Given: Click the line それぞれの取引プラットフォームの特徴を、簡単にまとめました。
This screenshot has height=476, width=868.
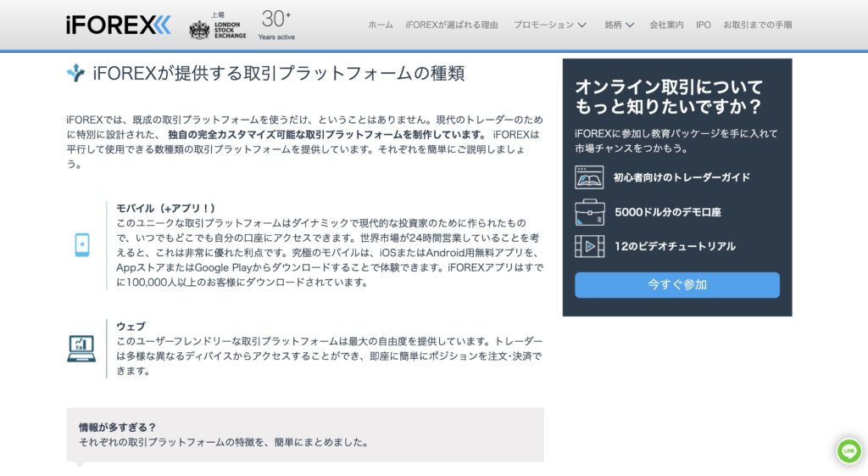Looking at the screenshot, I should (224, 442).
